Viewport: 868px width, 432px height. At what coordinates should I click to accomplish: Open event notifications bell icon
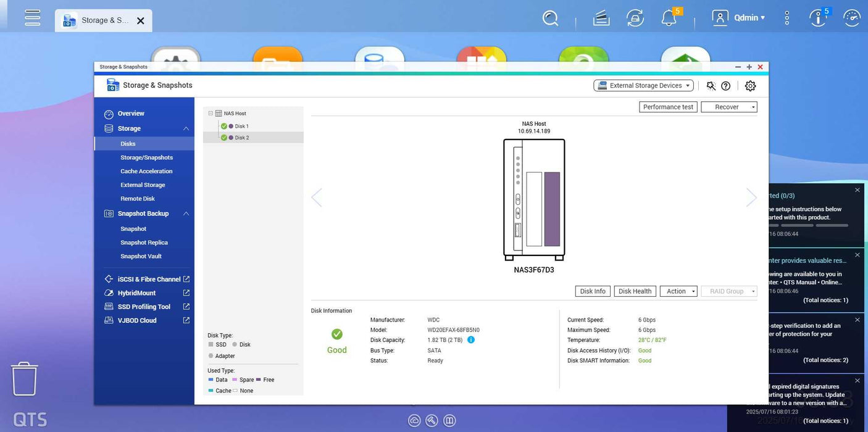coord(669,18)
